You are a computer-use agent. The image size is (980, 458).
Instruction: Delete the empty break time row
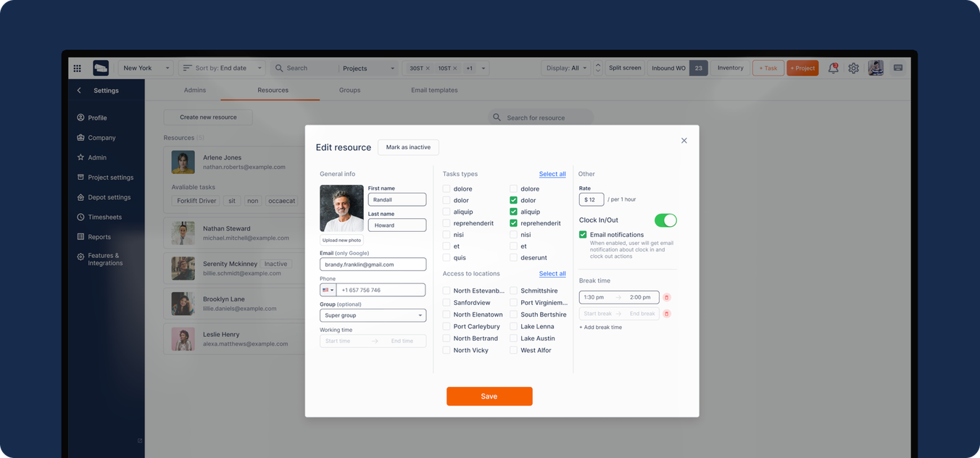tap(667, 314)
